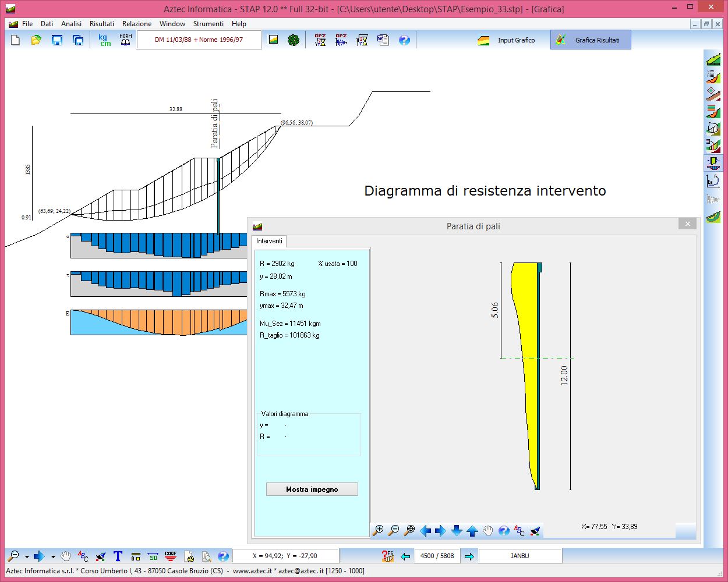Click the FS safety factor query icon
The image size is (728, 582).
point(387,556)
